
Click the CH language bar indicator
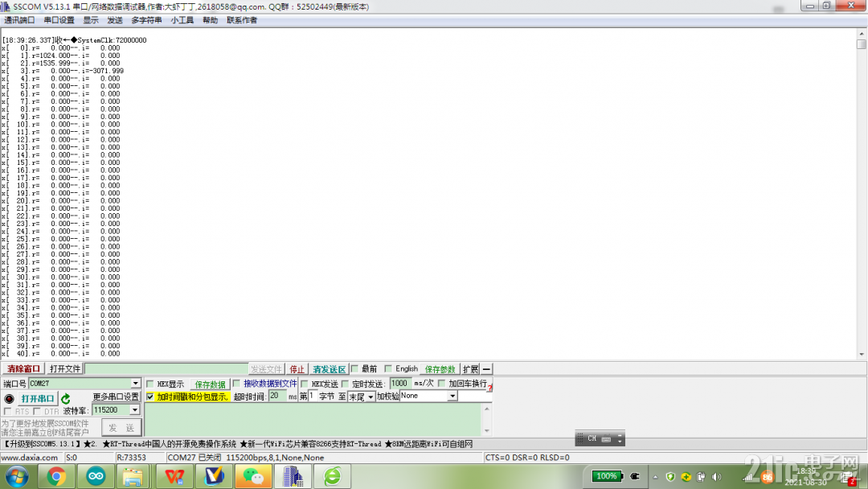[592, 438]
